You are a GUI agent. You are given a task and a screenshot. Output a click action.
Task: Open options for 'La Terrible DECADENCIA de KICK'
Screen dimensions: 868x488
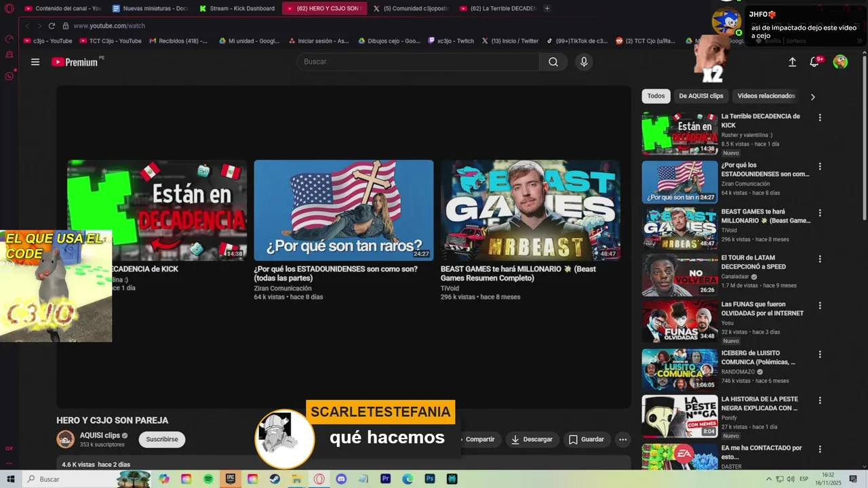click(820, 117)
